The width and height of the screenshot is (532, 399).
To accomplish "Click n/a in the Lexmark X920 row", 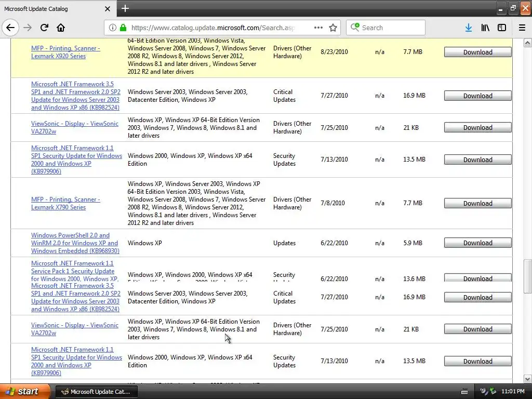I will click(x=380, y=51).
